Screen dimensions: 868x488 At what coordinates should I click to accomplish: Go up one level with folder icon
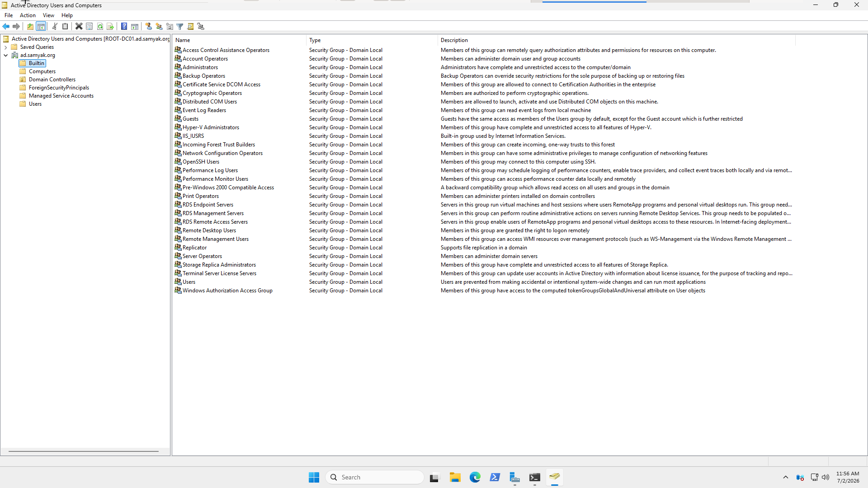click(30, 26)
